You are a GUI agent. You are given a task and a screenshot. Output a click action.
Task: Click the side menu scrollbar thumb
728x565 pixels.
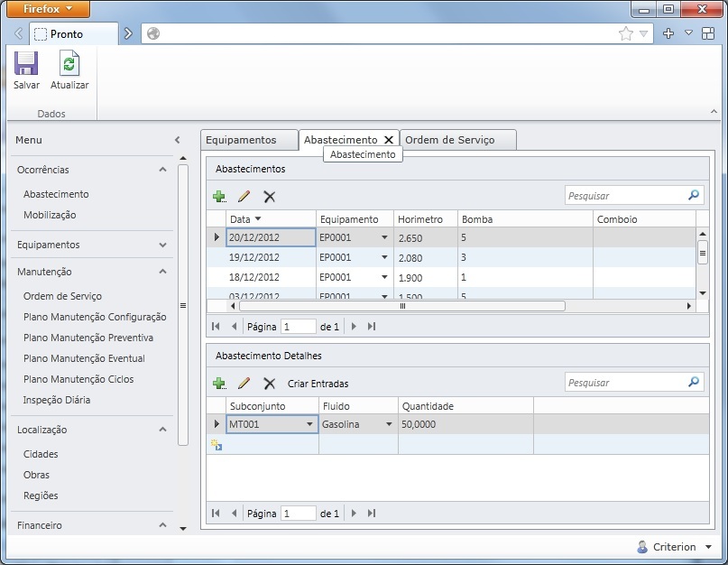click(x=183, y=305)
